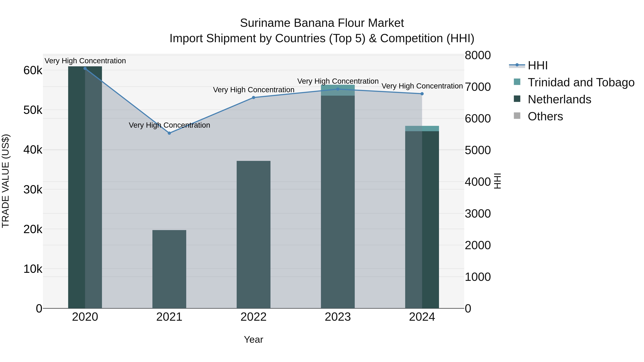This screenshot has height=362, width=644.
Task: Click the TRADE VALUE (US$) axis title
Action: [x=6, y=181]
